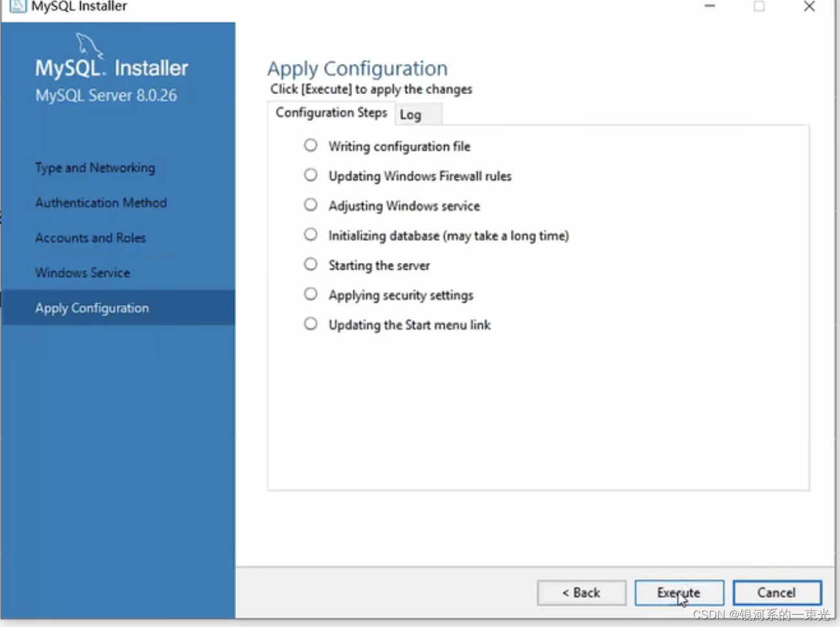Click the Updating the Start menu link circle
840x627 pixels.
(x=311, y=324)
